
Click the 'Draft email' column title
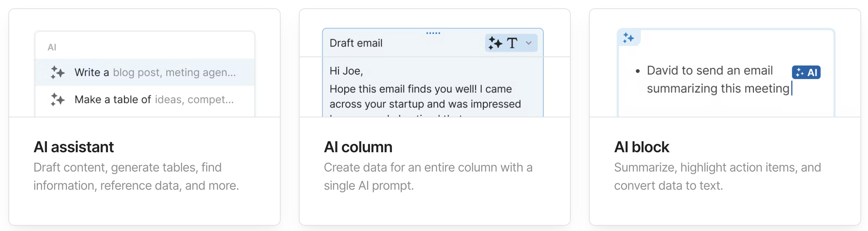[356, 43]
